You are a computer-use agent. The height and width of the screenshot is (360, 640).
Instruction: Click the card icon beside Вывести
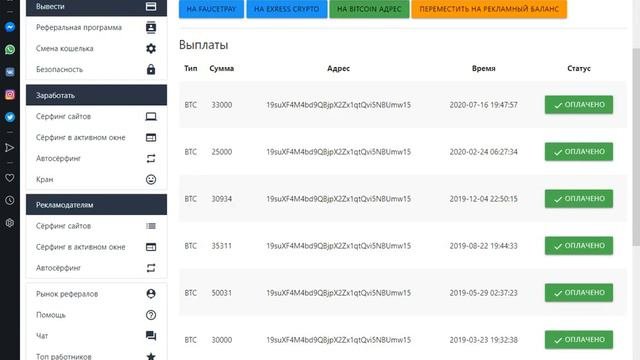click(151, 7)
